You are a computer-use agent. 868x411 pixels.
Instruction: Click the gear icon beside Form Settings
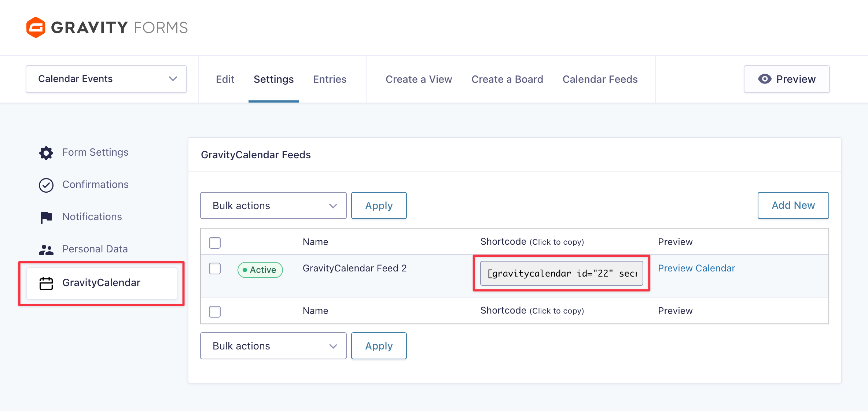tap(46, 153)
